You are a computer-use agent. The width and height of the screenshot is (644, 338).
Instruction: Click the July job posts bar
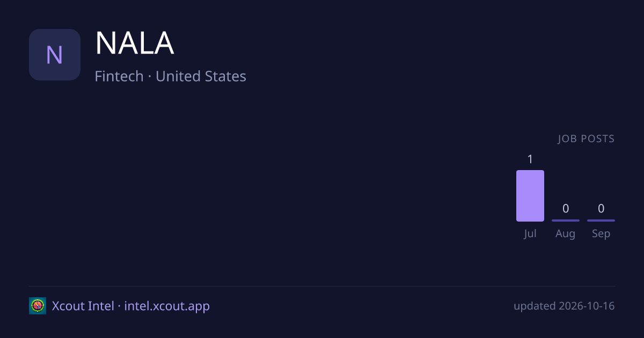click(530, 196)
